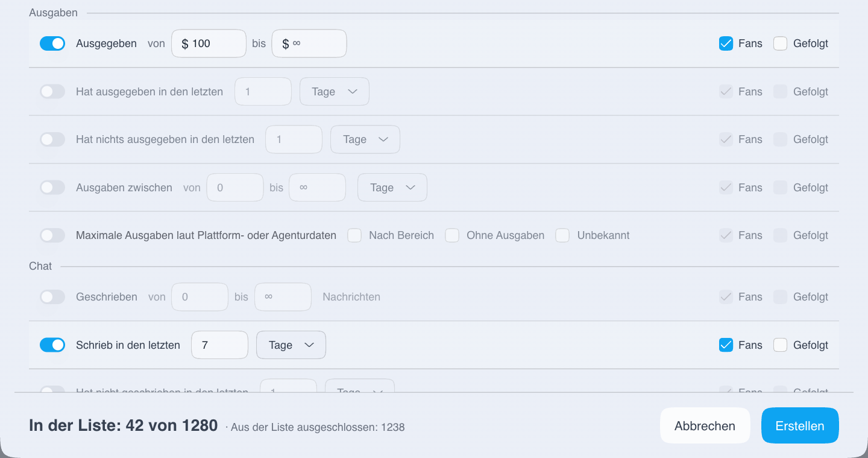868x458 pixels.
Task: Enable the 'Maximale Ausgaben laut Plattform' toggle
Action: coord(52,235)
